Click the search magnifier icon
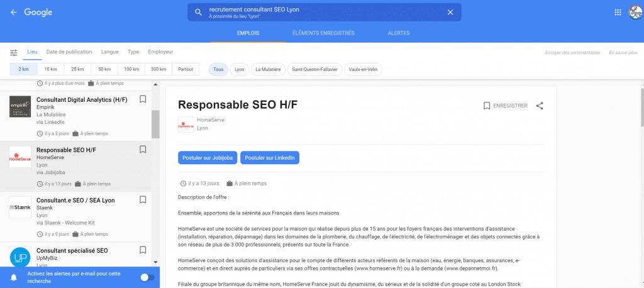The image size is (644, 288). coord(198,13)
